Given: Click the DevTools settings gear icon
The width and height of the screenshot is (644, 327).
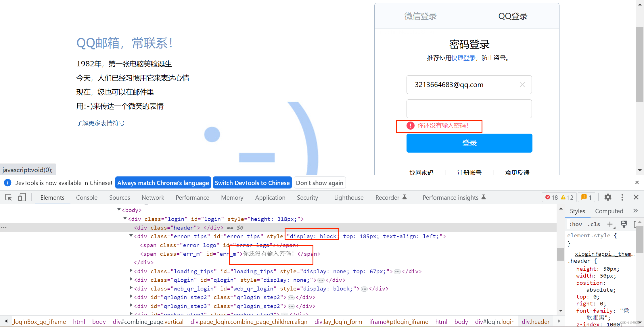Looking at the screenshot, I should (607, 197).
